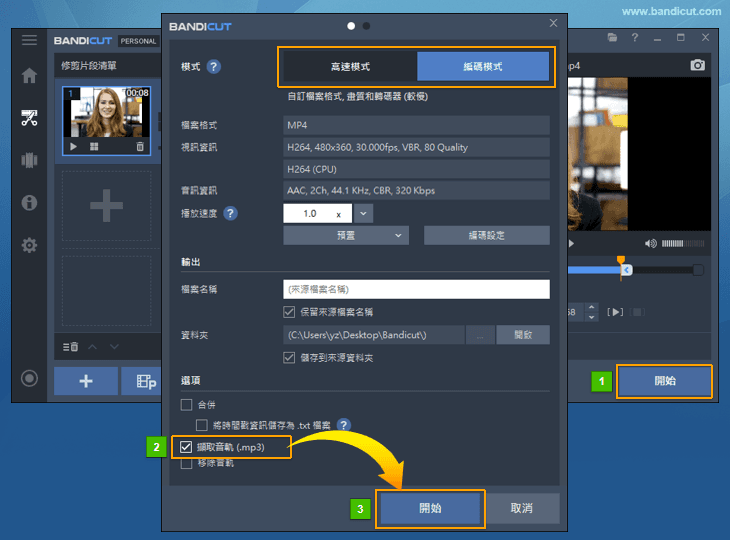Select the second page indicator dot

click(x=366, y=26)
